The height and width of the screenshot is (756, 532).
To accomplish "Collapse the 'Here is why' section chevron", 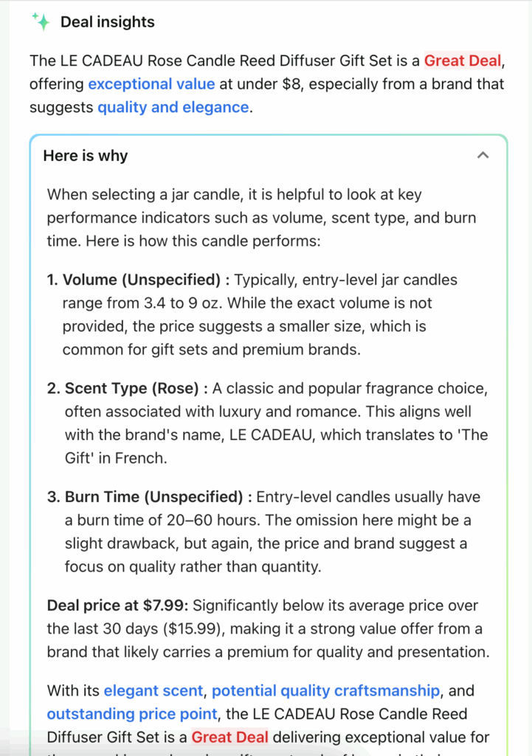I will pos(483,155).
